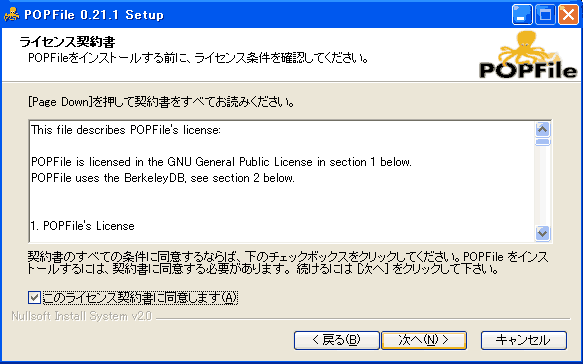Go back with the 戻る(B) button
The width and height of the screenshot is (583, 364).
coord(336,340)
